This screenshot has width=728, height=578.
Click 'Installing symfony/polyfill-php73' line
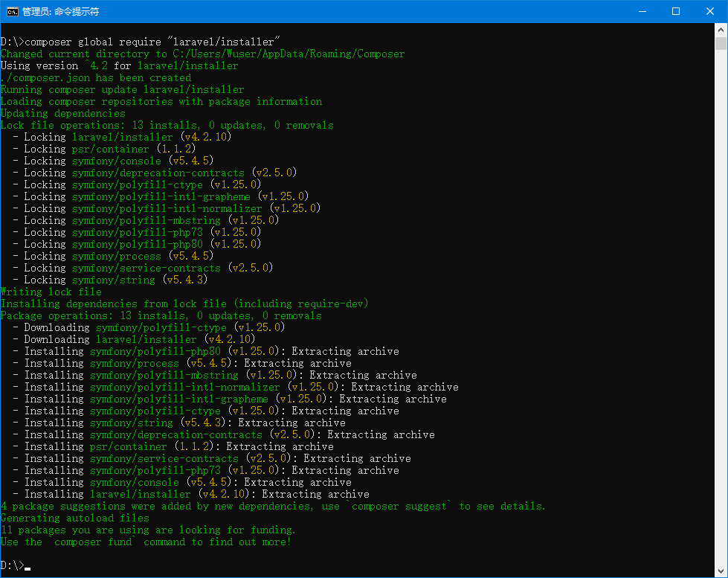click(x=206, y=470)
